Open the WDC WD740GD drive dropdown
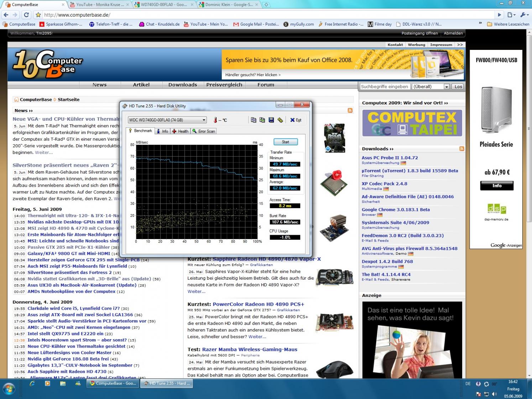 click(167, 120)
